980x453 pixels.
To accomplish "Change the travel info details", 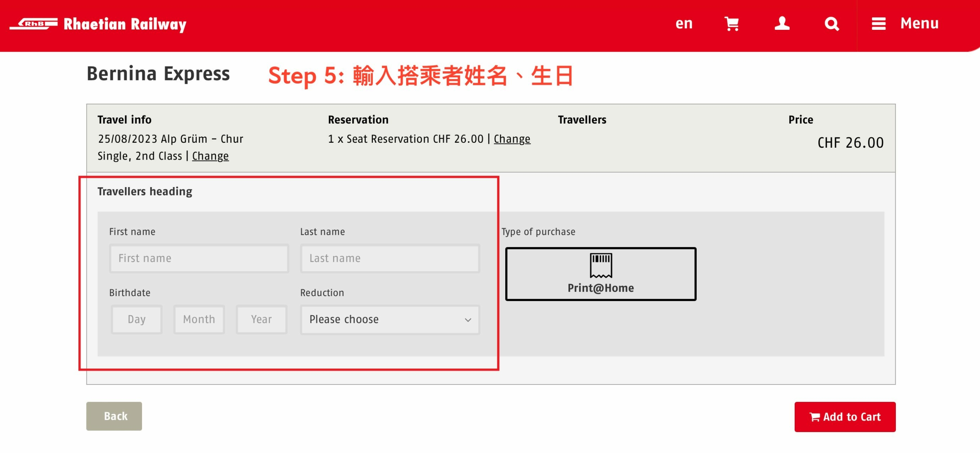I will [210, 156].
